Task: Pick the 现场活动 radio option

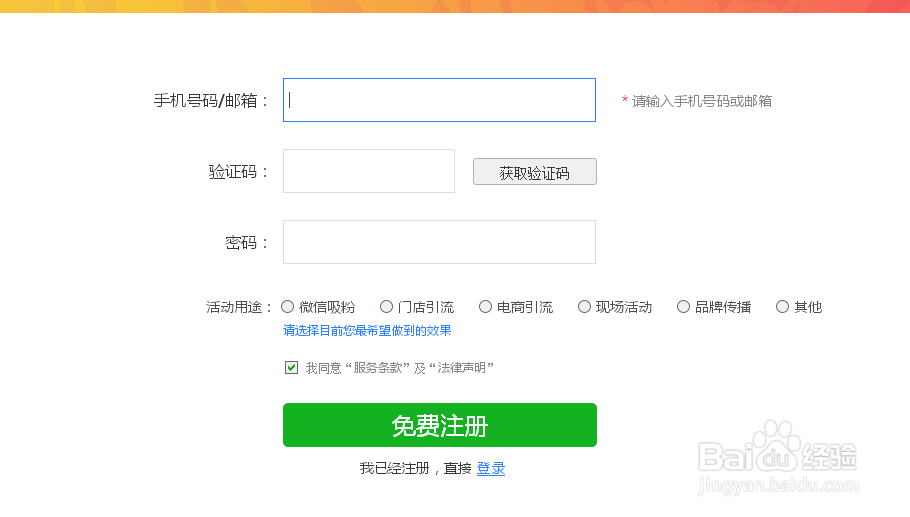Action: click(x=585, y=307)
